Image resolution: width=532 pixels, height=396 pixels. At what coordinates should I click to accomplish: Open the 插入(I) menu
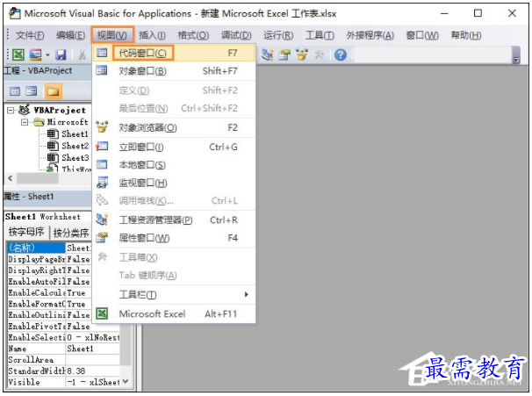tap(152, 35)
